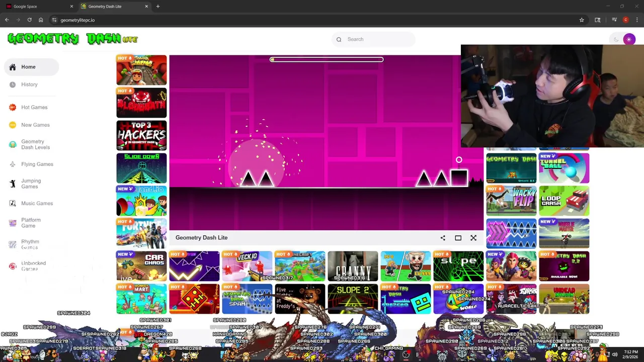Open the Loop Crash game thumbnail

(x=564, y=201)
